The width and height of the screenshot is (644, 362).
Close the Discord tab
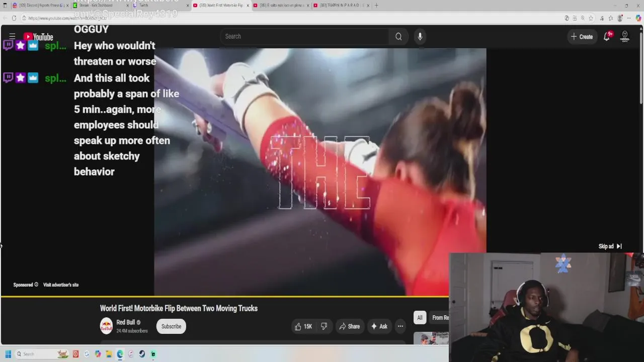coord(67,6)
